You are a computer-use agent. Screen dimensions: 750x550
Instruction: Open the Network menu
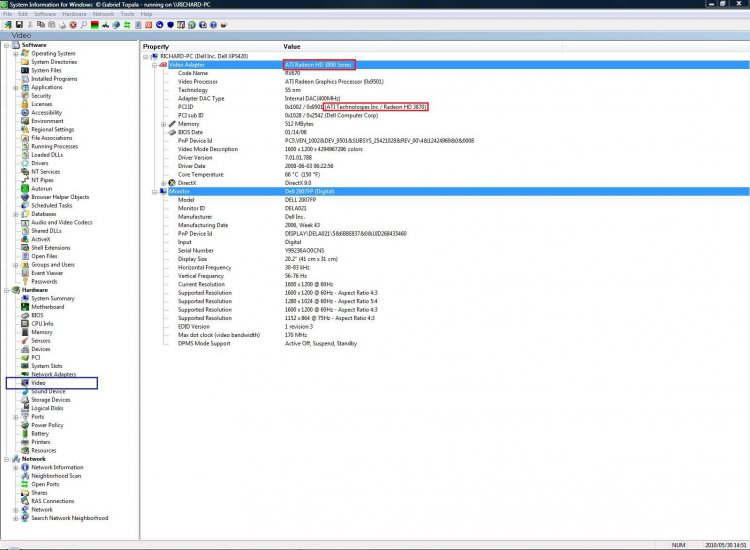click(103, 14)
